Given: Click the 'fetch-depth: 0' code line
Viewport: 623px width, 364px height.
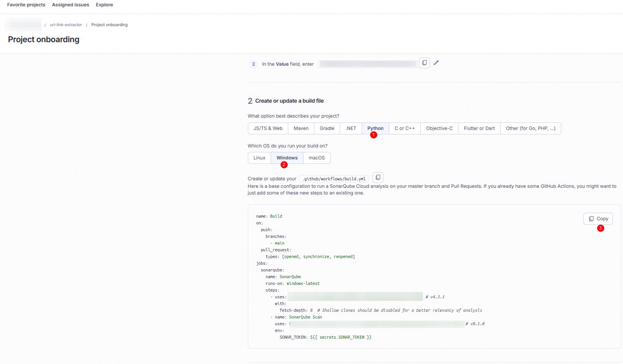Looking at the screenshot, I should (296, 310).
